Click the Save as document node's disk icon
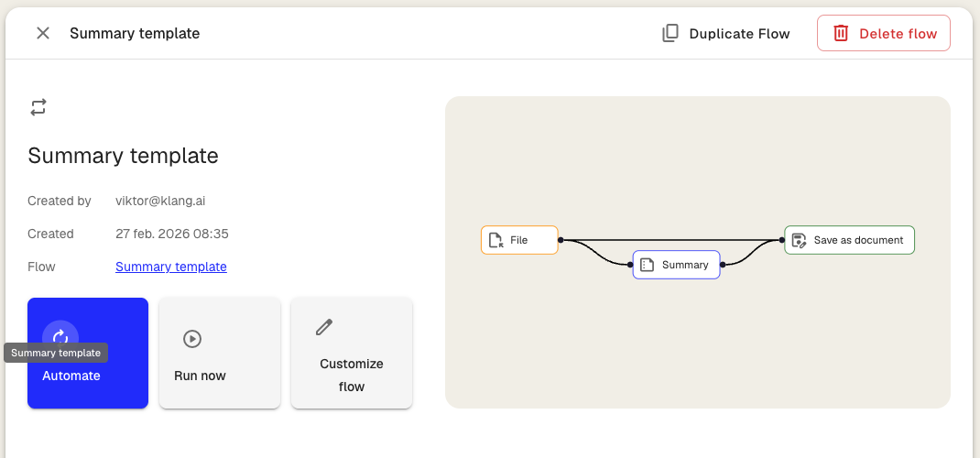Image resolution: width=980 pixels, height=458 pixels. pos(799,240)
